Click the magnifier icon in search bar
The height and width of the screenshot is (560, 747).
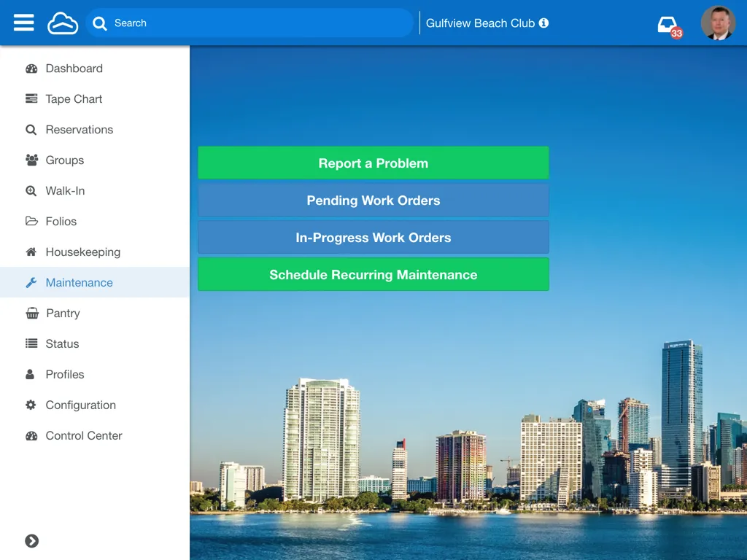coord(99,23)
